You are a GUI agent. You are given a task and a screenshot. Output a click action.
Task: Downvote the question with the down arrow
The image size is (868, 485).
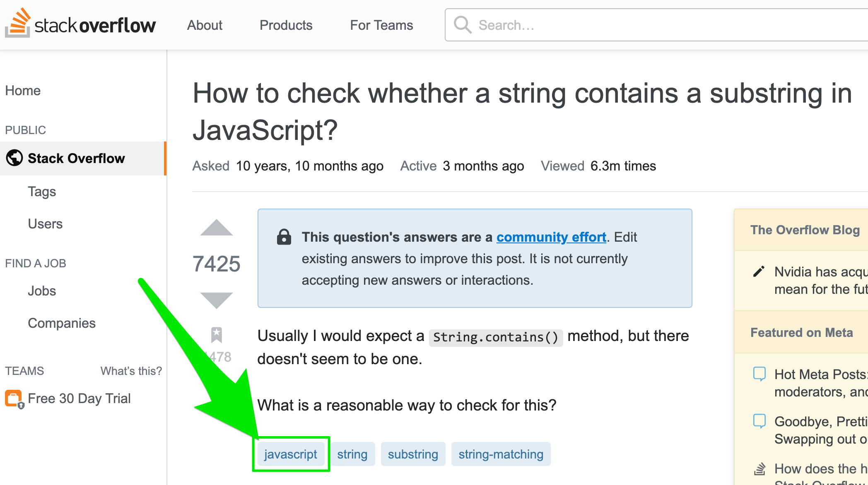coord(216,300)
